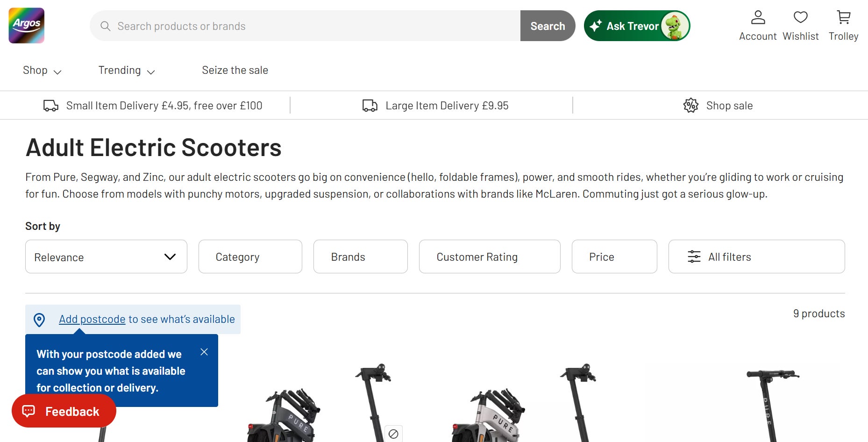Open the Price filter
868x442 pixels.
pos(614,257)
